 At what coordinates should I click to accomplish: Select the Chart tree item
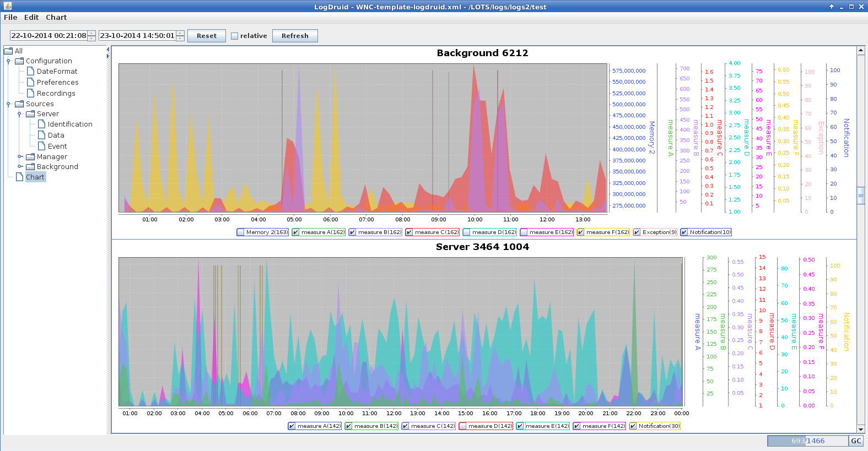[35, 177]
